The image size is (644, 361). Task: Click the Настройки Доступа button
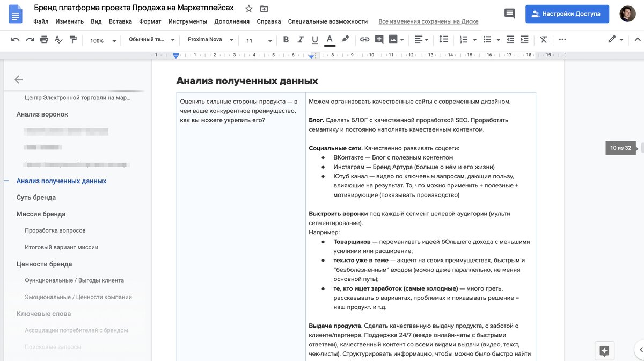pyautogui.click(x=567, y=13)
